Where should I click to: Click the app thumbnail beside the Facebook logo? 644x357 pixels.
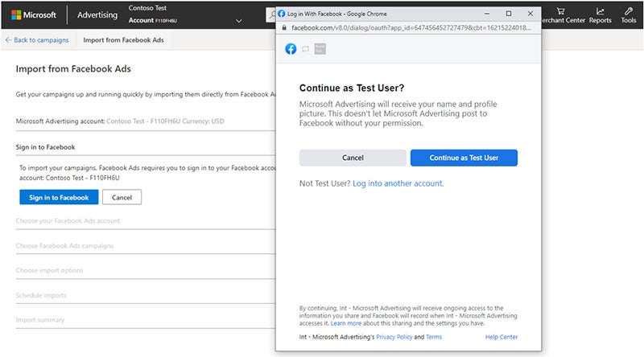click(320, 49)
